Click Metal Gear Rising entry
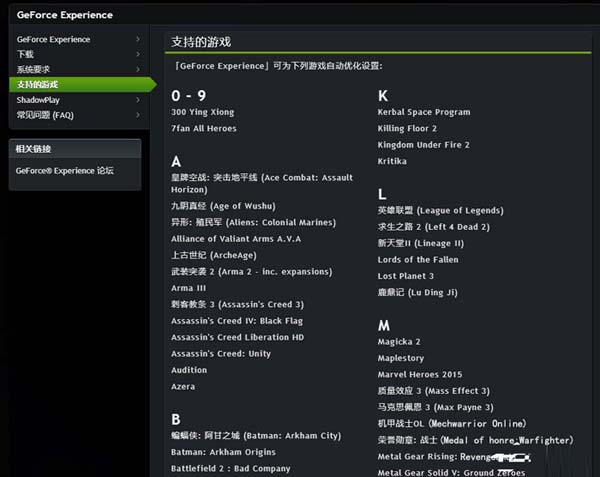Image resolution: width=600 pixels, height=477 pixels. pos(454,457)
